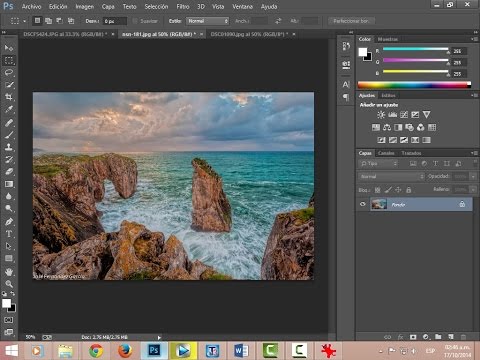Screen dimensions: 480x360
Task: Open the collapsed History panel icon
Action: tap(346, 46)
